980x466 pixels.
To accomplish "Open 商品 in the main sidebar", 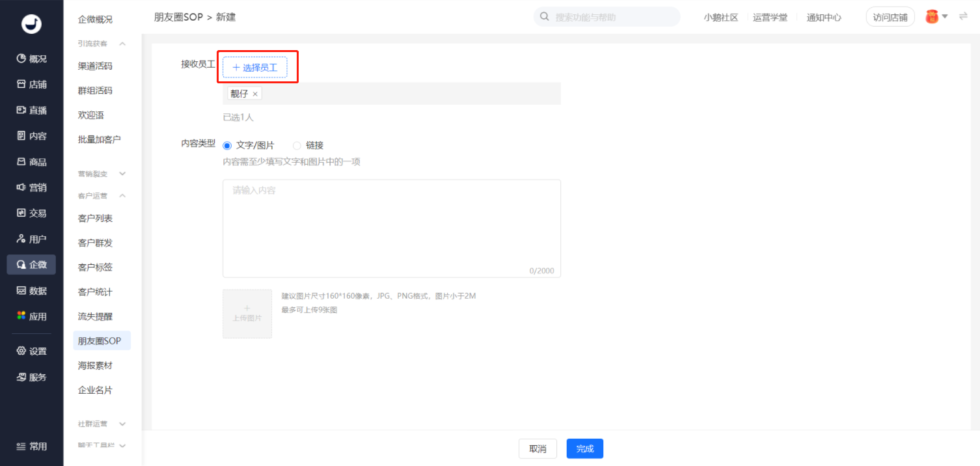I will click(31, 162).
